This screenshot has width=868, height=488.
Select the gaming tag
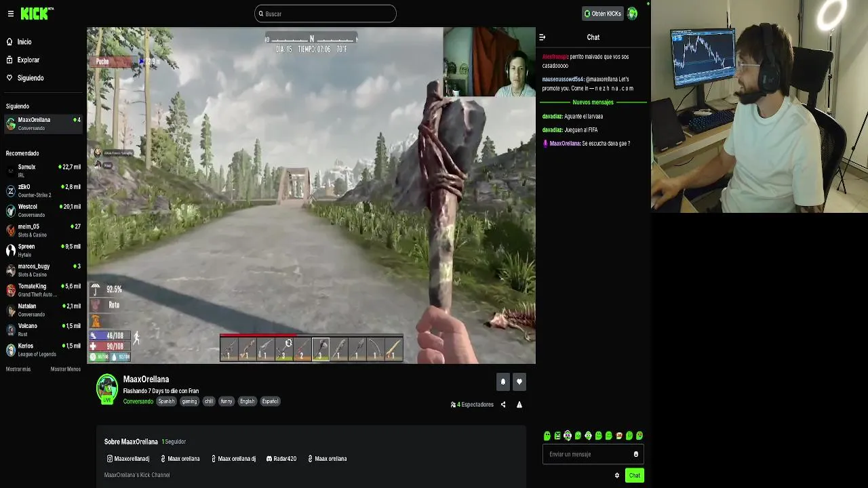(189, 401)
